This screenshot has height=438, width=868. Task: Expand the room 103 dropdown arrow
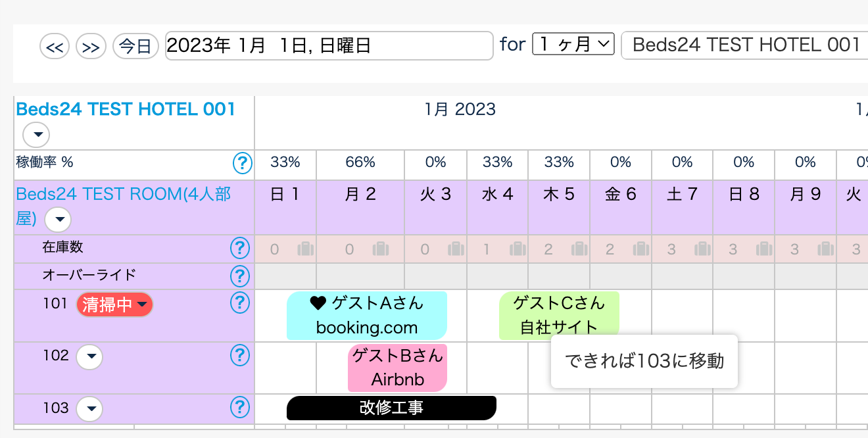(90, 409)
